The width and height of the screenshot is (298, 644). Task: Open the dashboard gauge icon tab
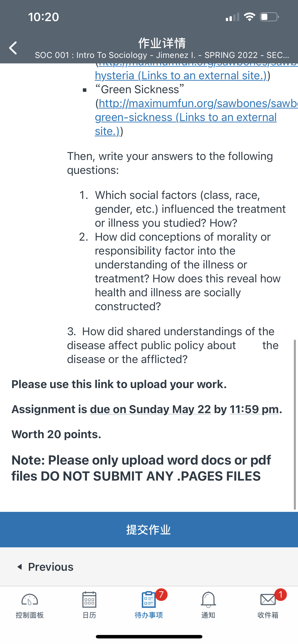29,599
